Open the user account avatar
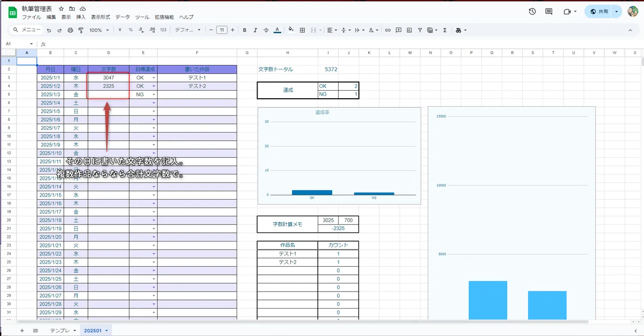This screenshot has width=644, height=336. pyautogui.click(x=633, y=11)
